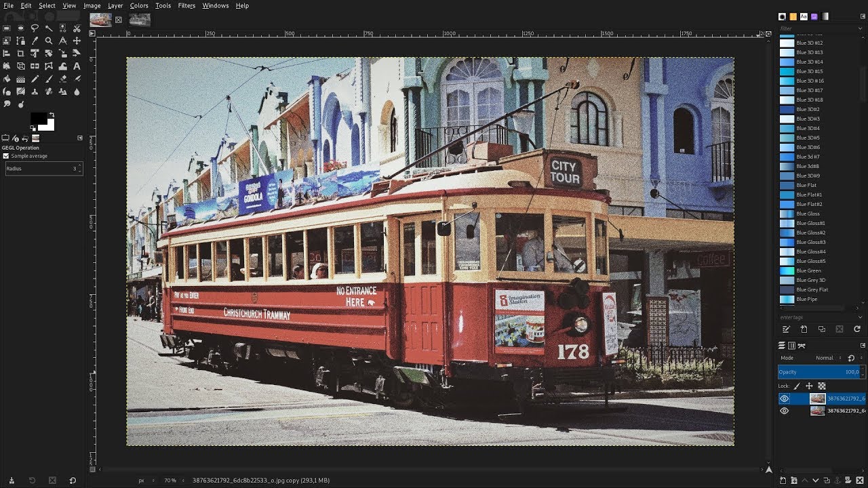This screenshot has height=488, width=868.
Task: Switch to the Brushes tab
Action: click(x=782, y=16)
